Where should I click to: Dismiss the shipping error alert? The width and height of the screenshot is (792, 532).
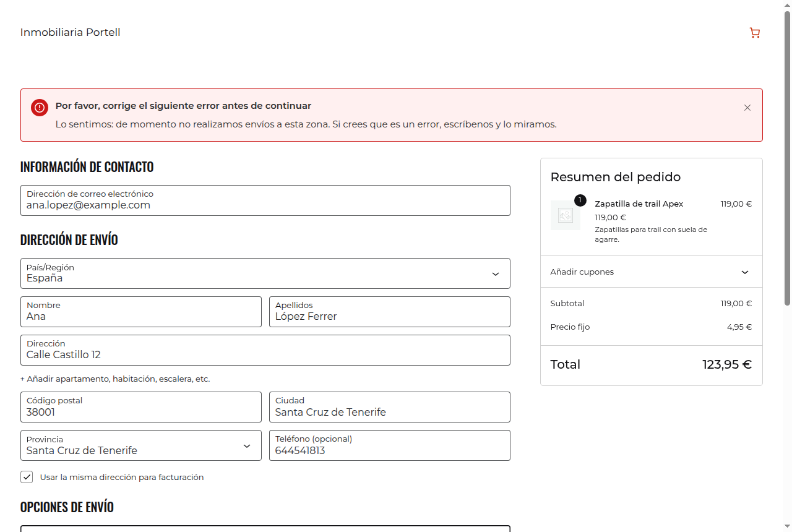tap(747, 108)
